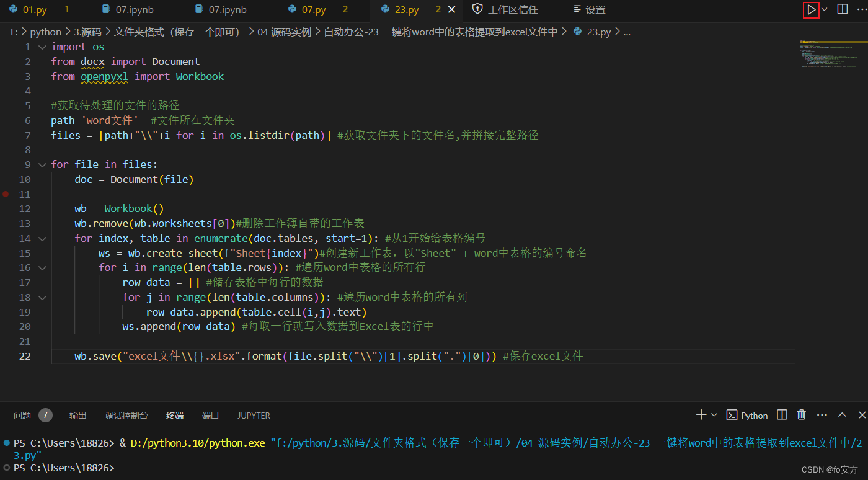Screen dimensions: 868x480
Task: Click os.listdir(path) on line 7
Action: click(x=277, y=136)
